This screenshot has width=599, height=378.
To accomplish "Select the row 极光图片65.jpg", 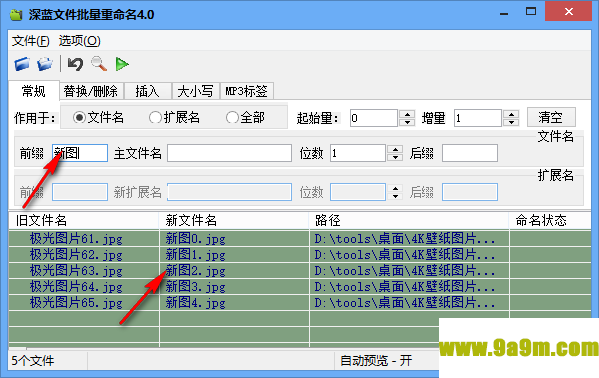I will (300, 303).
